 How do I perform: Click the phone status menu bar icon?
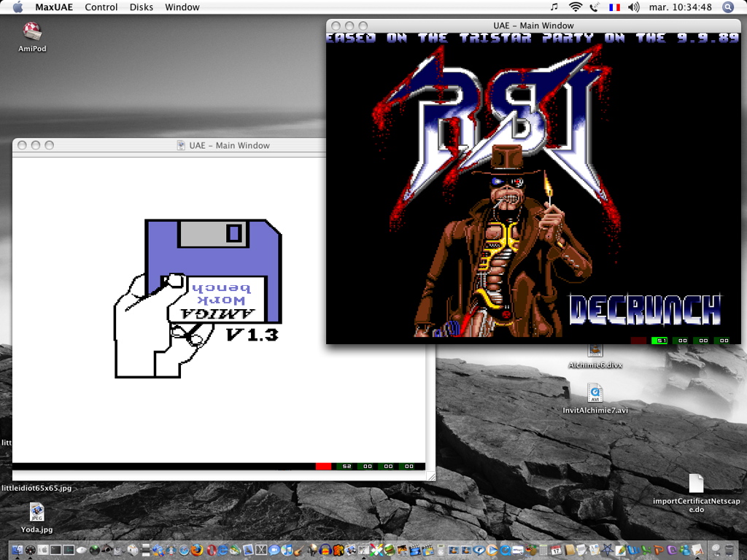(595, 7)
